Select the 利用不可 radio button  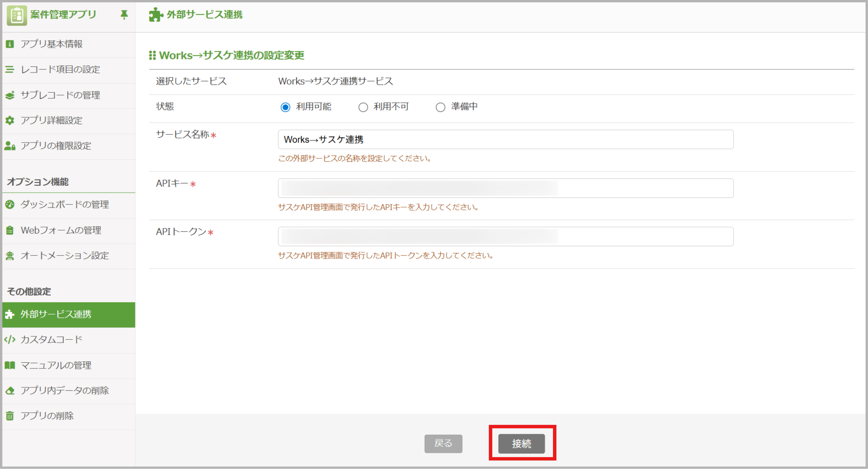tap(363, 108)
